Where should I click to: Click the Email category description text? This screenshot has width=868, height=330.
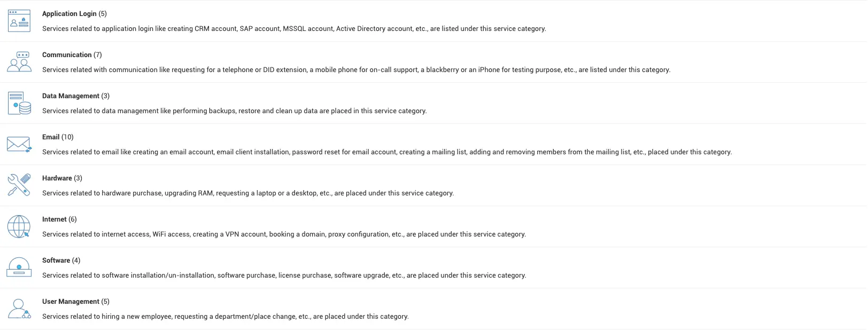386,152
